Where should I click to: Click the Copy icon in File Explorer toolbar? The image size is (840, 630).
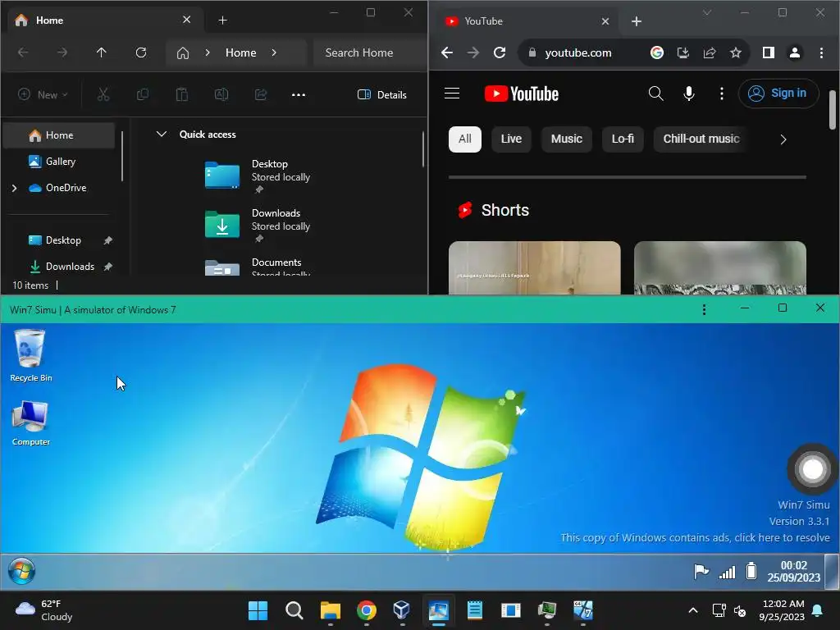[143, 95]
